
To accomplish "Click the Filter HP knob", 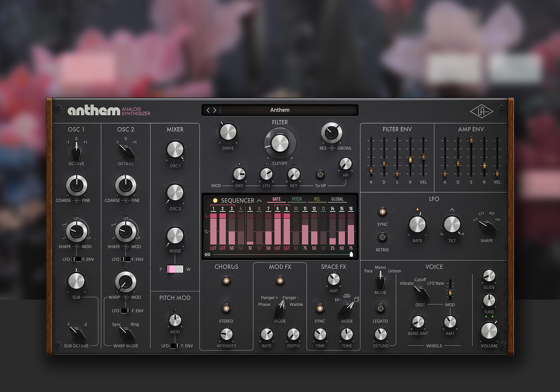I will tap(346, 164).
